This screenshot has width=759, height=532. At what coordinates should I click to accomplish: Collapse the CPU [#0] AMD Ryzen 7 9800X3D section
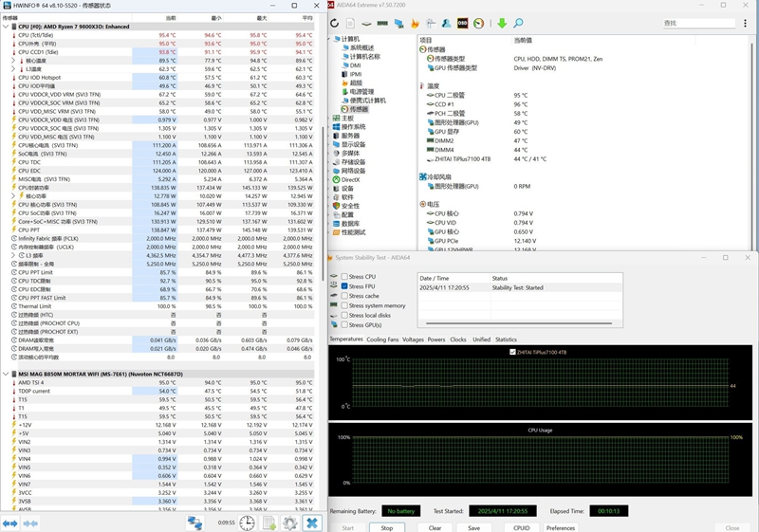tap(7, 27)
